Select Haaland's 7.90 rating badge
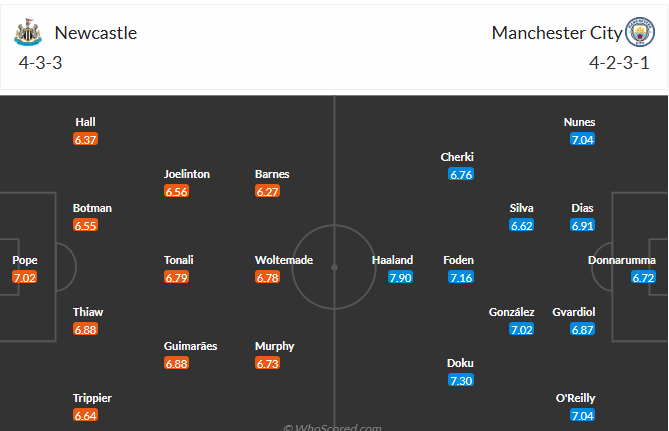This screenshot has height=431, width=669. (x=400, y=277)
